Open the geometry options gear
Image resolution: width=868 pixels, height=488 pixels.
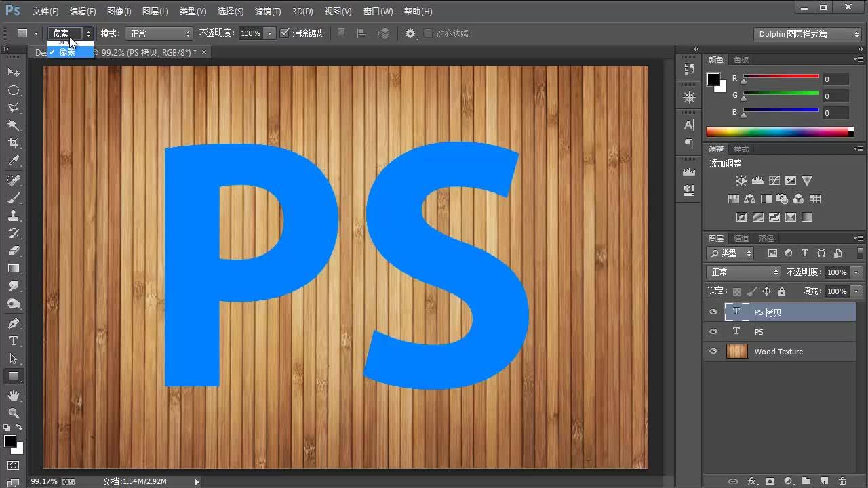pos(410,33)
